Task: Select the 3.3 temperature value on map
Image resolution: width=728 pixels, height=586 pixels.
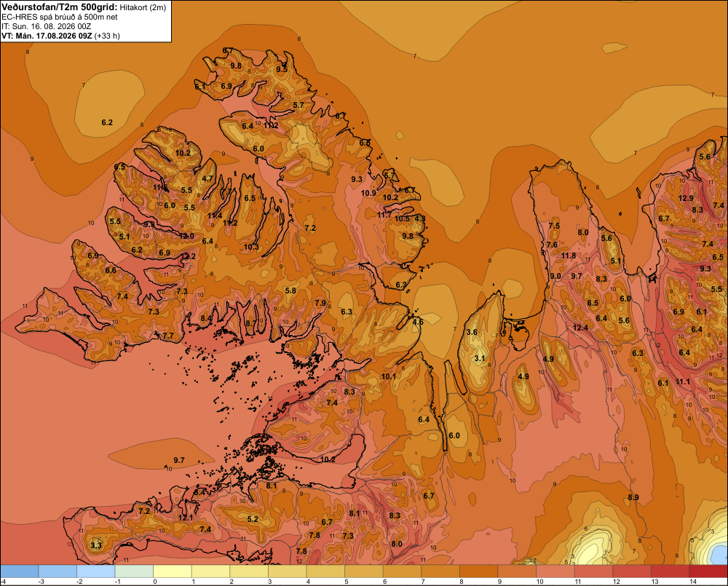Action: (x=96, y=545)
